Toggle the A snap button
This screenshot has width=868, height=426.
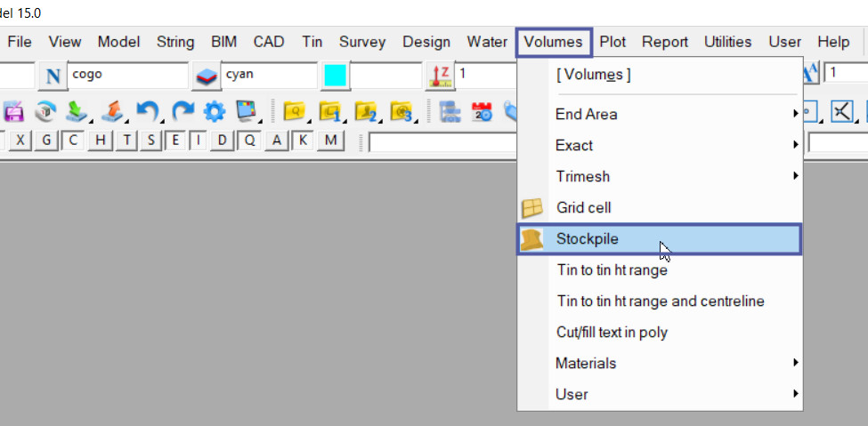(x=276, y=141)
